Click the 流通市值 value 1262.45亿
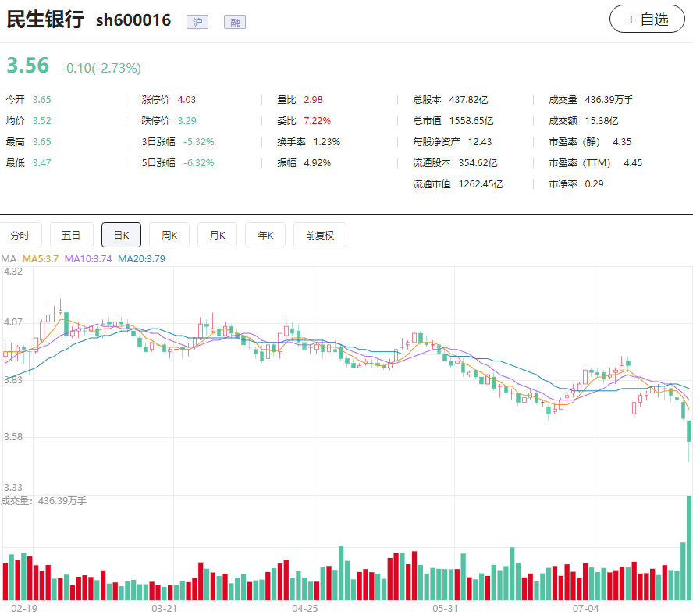 (481, 183)
